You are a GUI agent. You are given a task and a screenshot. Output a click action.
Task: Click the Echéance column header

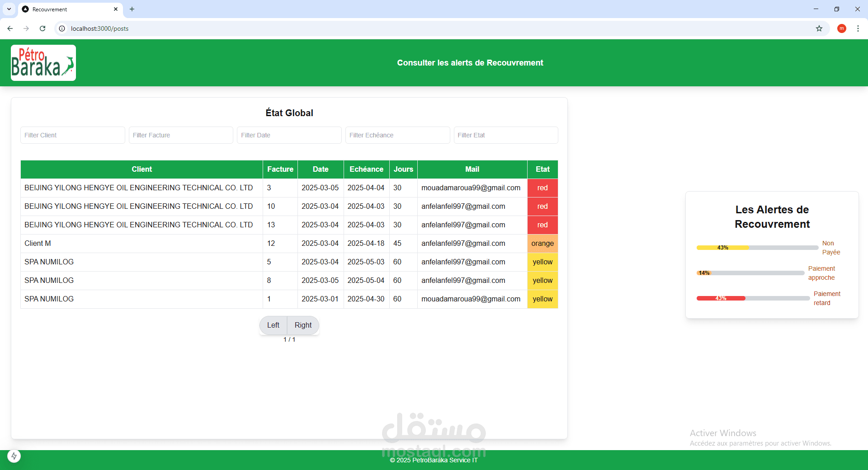point(366,169)
